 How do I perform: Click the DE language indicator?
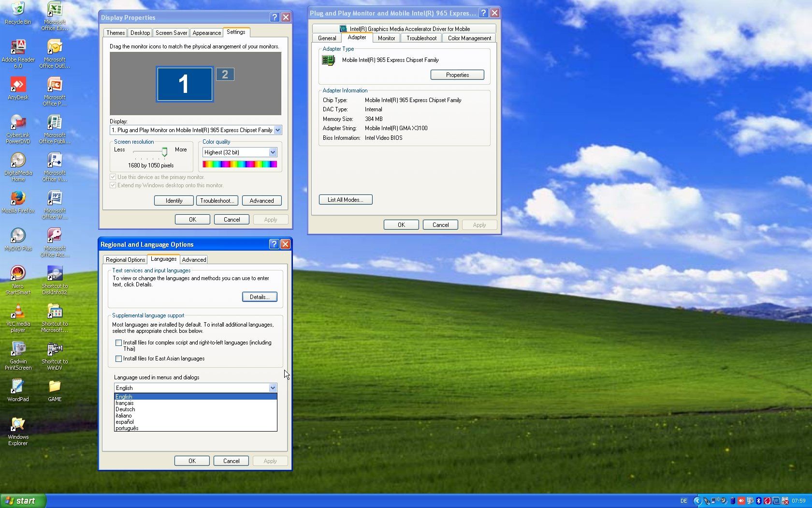pos(683,501)
